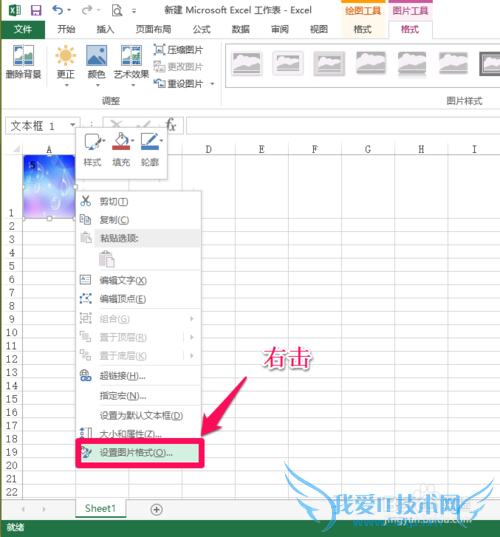Switch to the 开始 ribbon tab
Screen dimensions: 500x537
coord(66,29)
